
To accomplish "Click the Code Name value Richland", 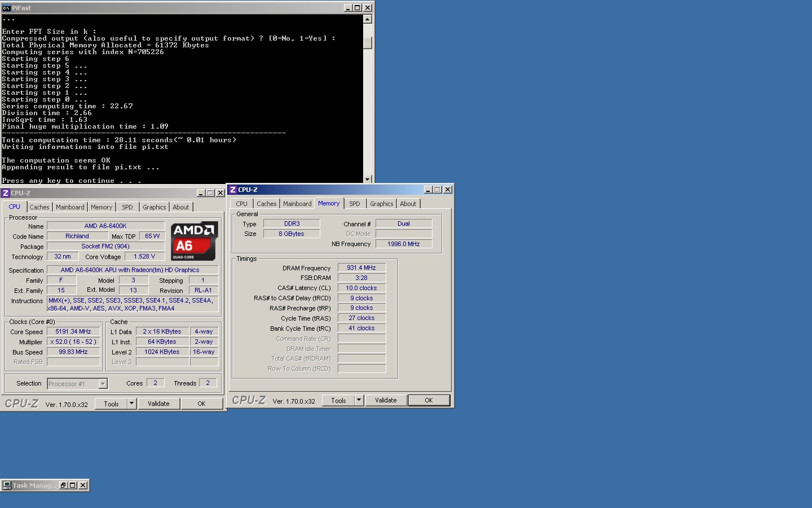I will tap(77, 237).
